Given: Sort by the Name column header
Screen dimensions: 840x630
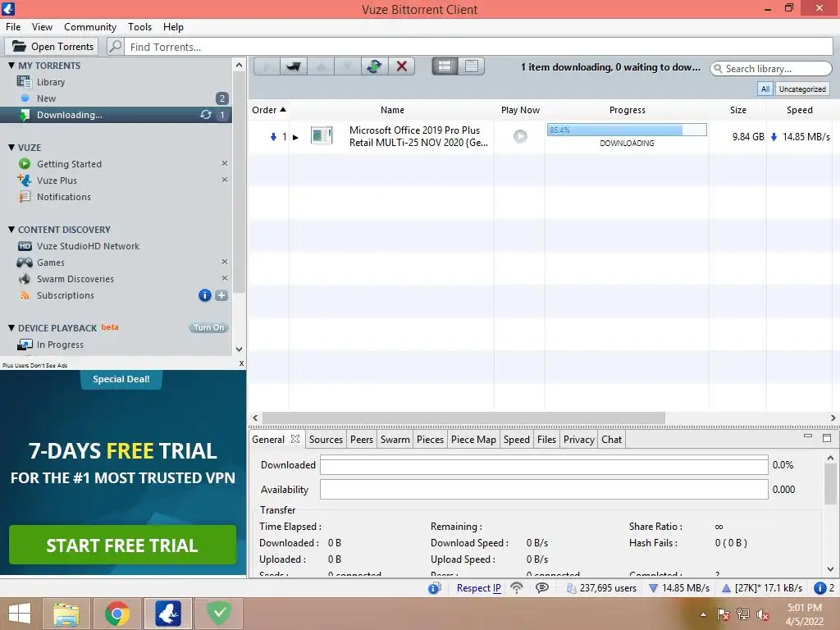Looking at the screenshot, I should coord(392,110).
